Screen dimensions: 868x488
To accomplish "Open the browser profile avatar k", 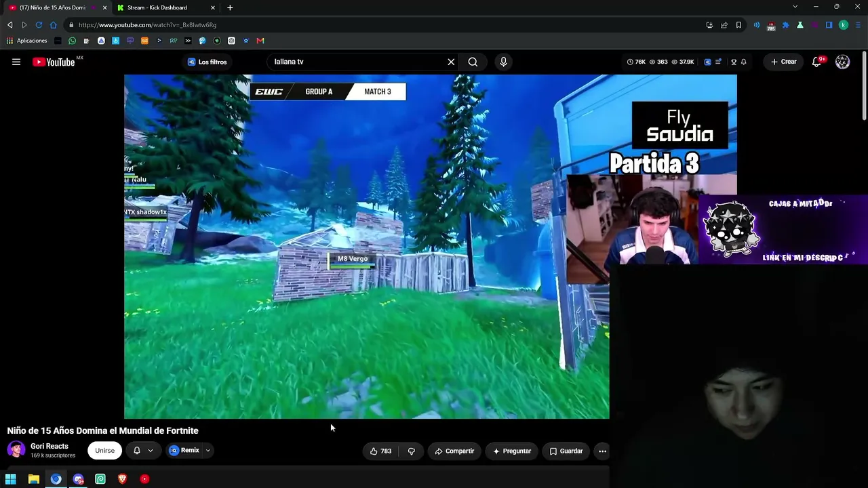I will 844,25.
